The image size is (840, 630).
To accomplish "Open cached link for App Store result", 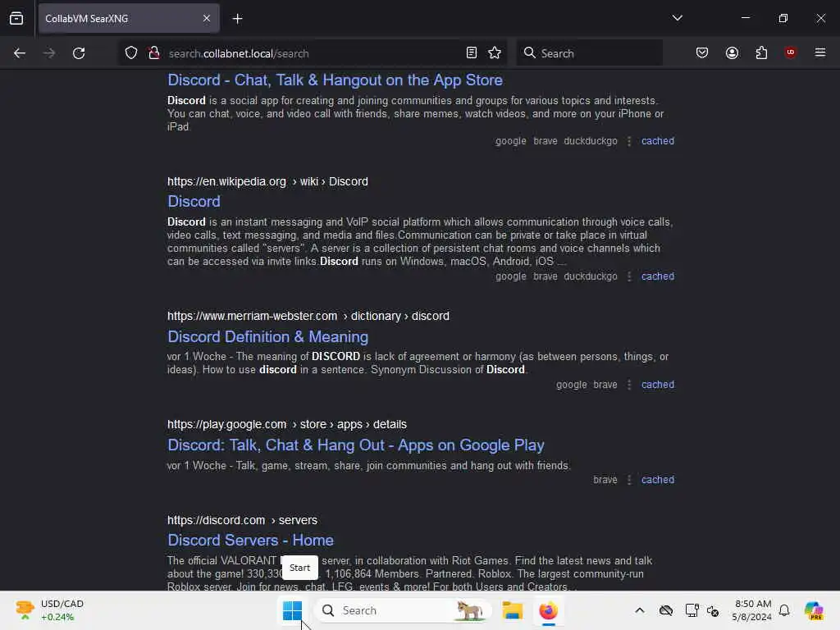I will (657, 141).
